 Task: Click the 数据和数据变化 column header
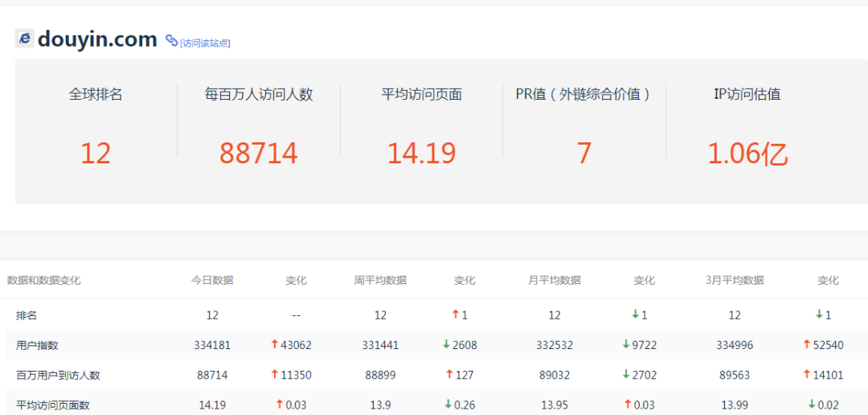coord(43,281)
